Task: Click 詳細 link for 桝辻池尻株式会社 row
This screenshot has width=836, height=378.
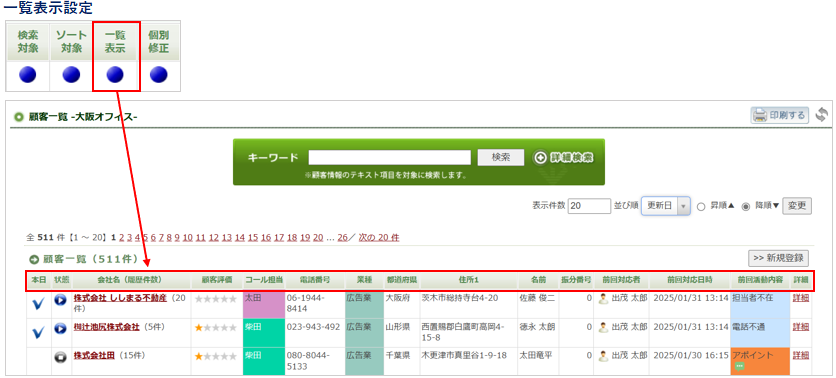Action: pyautogui.click(x=800, y=326)
